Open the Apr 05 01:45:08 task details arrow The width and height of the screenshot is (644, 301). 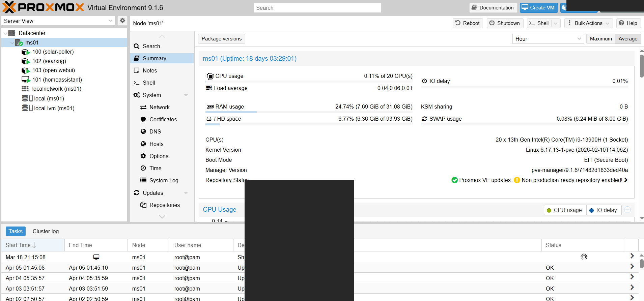tap(632, 267)
